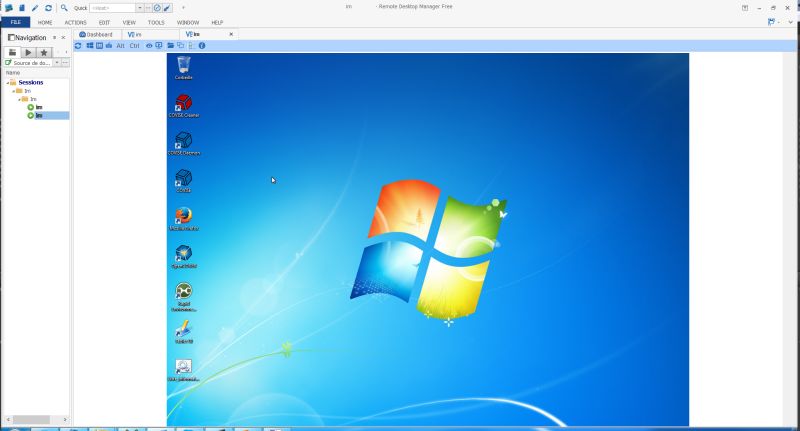800x431 pixels.
Task: Open the pencil and paper shortcut on remote desktop
Action: [184, 332]
